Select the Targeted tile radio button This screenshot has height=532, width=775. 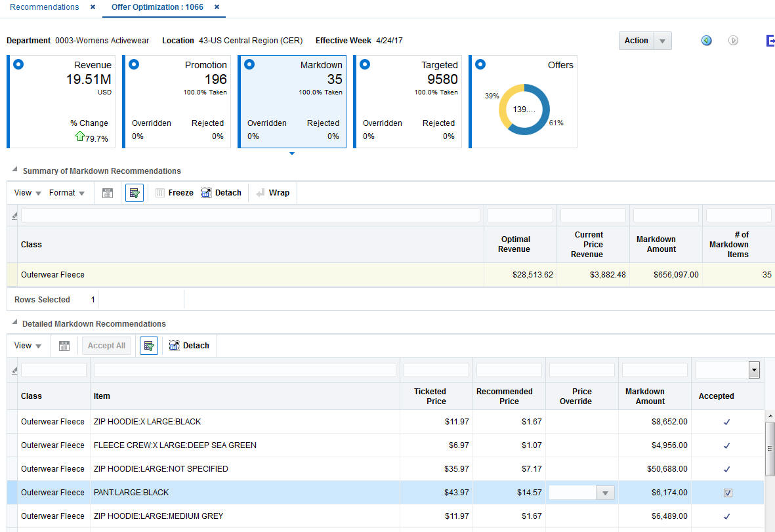[x=365, y=64]
